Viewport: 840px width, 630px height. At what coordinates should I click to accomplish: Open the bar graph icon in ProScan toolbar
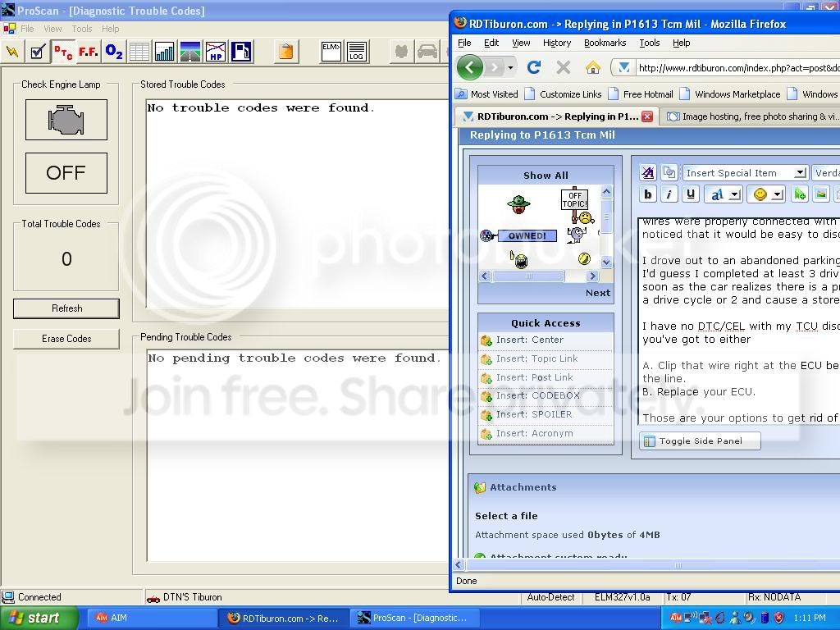[x=165, y=52]
